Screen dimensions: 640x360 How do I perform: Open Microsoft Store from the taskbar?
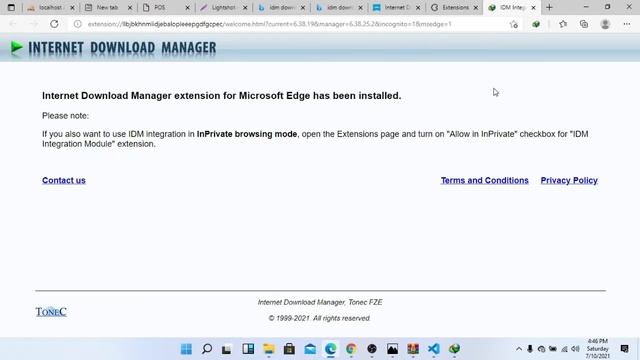click(x=289, y=349)
